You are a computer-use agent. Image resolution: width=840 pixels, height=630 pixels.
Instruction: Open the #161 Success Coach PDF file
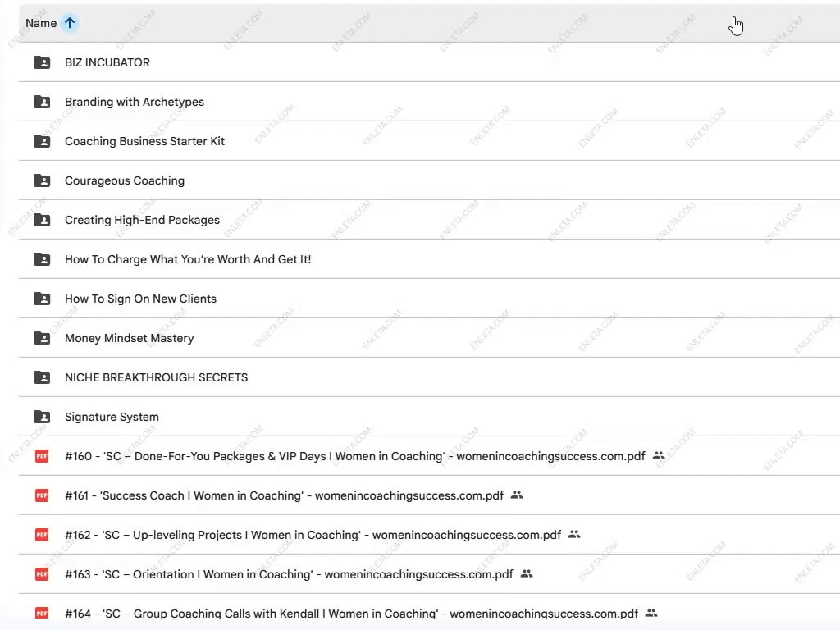[x=283, y=495]
